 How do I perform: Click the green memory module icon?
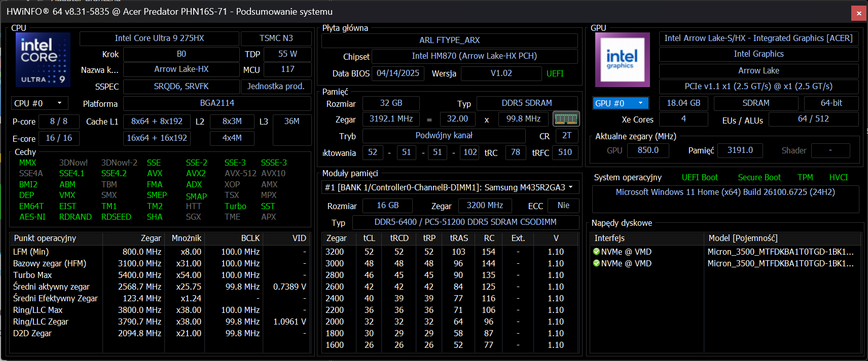(566, 119)
